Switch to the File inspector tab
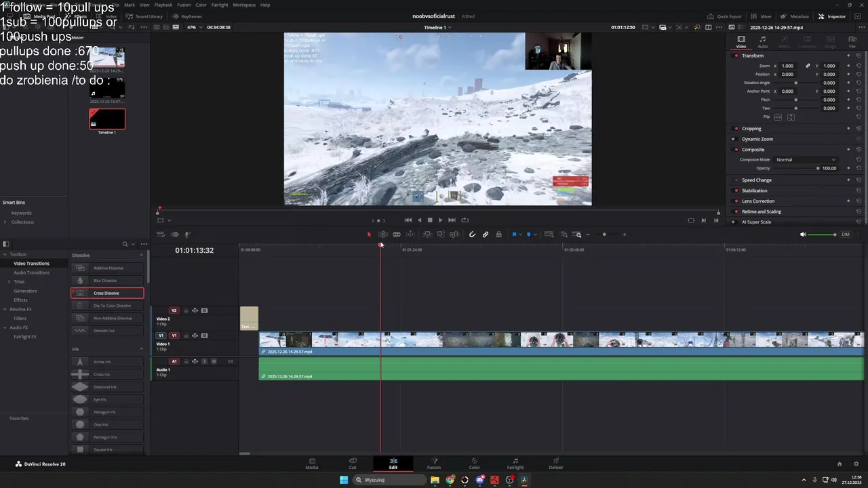Screen dimensions: 868x488 852,42
